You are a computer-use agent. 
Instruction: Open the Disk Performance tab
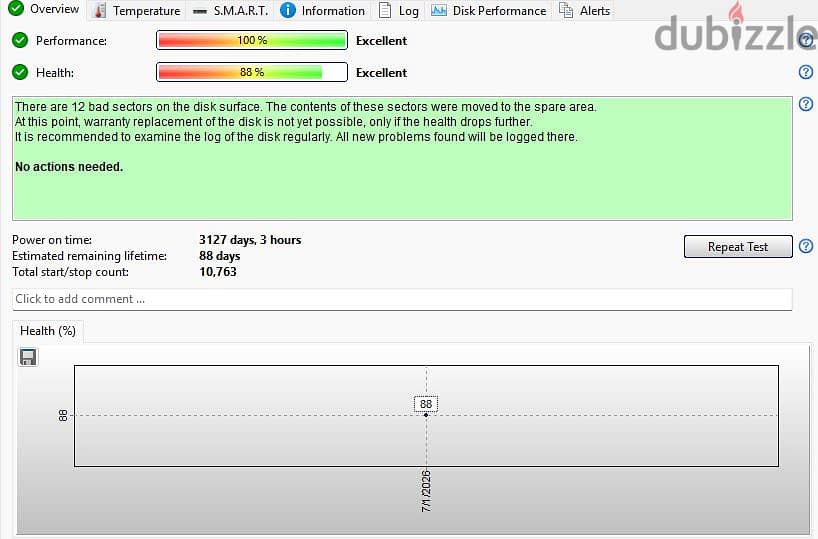coord(489,10)
